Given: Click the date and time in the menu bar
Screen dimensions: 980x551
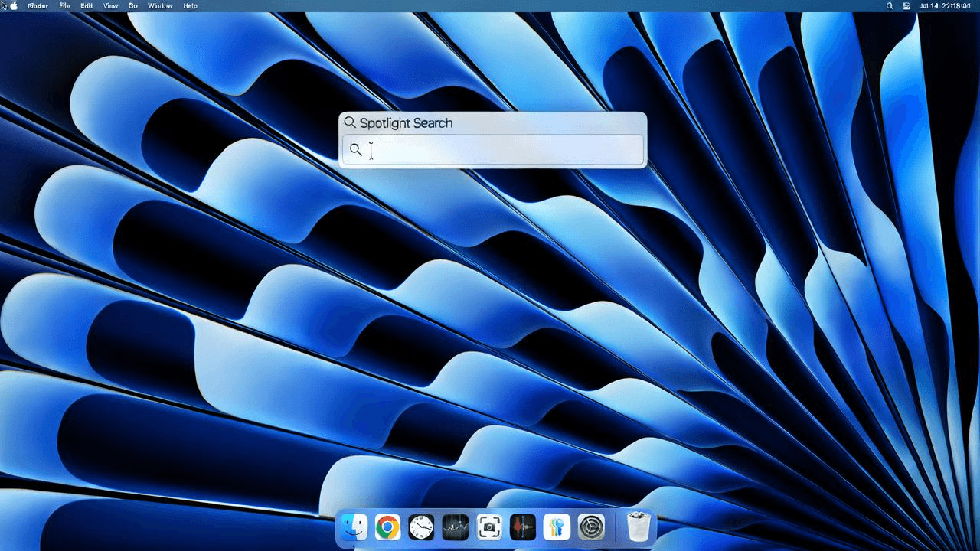Looking at the screenshot, I should pyautogui.click(x=945, y=5).
